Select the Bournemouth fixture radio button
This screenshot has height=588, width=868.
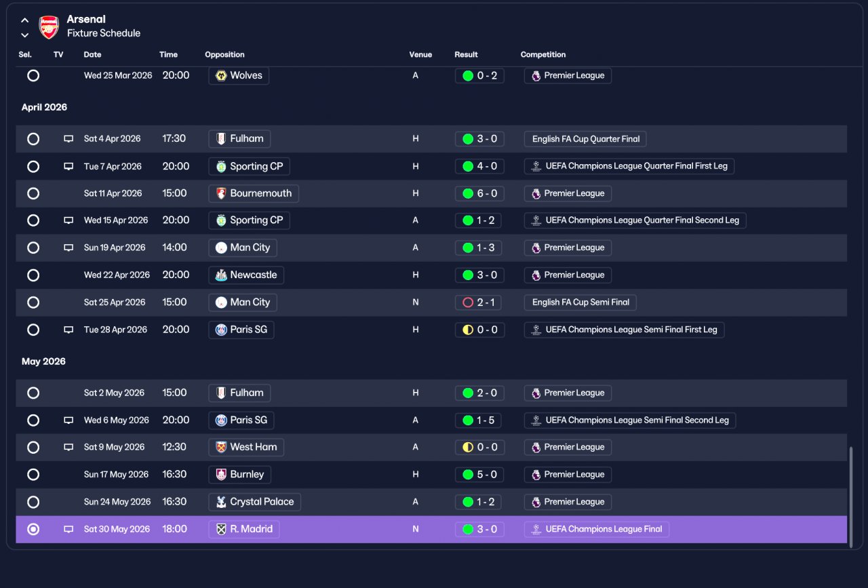33,193
